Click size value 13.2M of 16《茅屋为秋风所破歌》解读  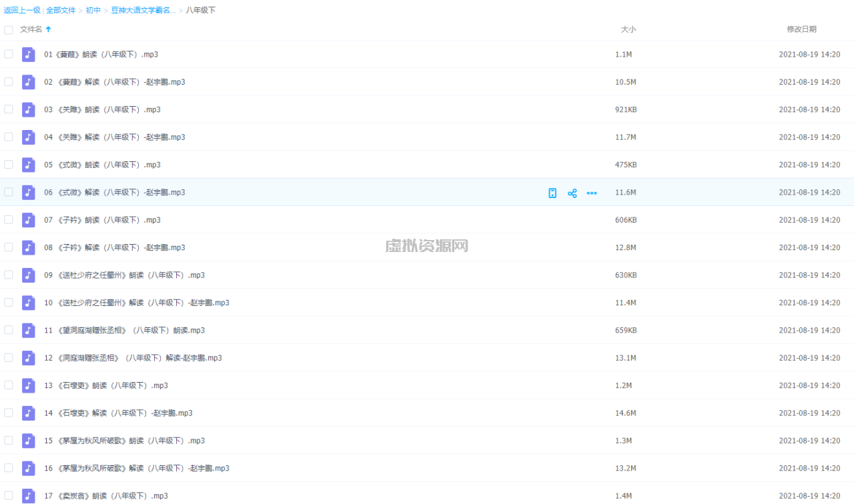tap(626, 468)
